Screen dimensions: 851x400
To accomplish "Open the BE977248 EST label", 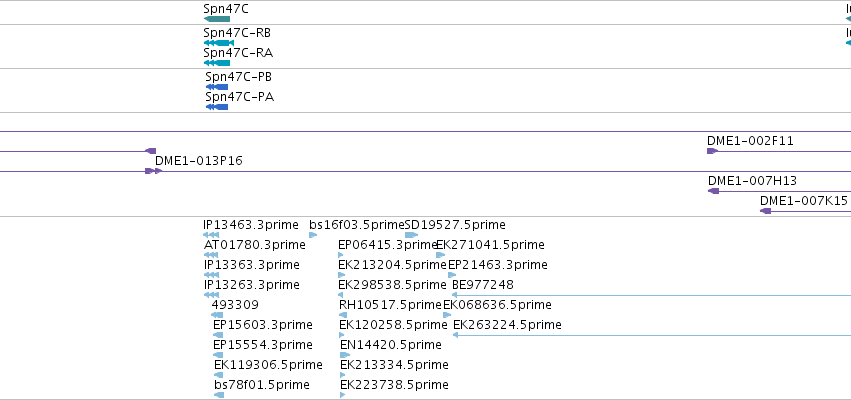I will pyautogui.click(x=482, y=284).
